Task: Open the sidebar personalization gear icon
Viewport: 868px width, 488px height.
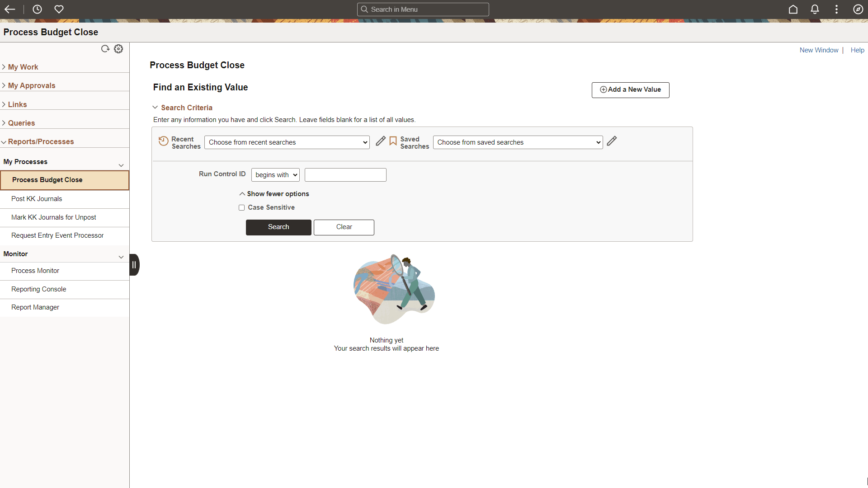Action: tap(118, 49)
